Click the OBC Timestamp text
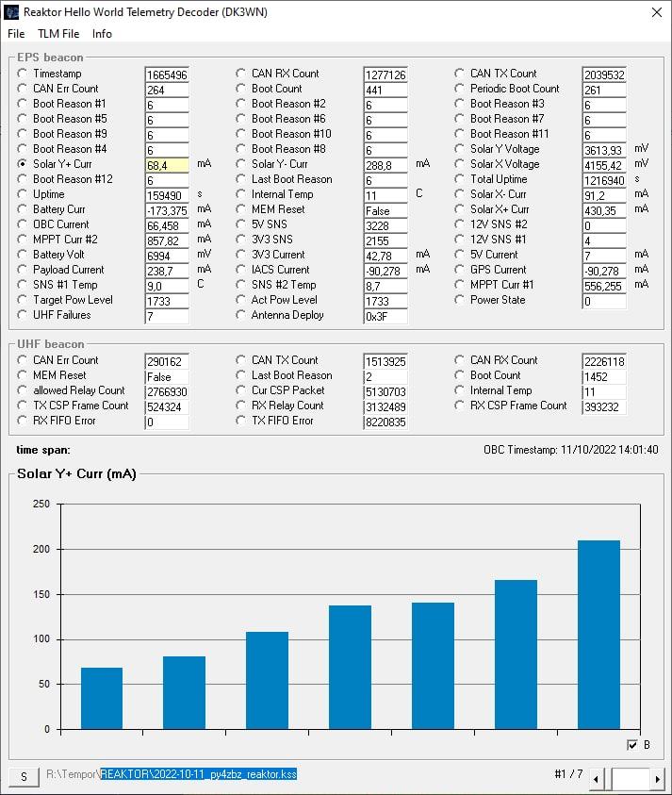The width and height of the screenshot is (672, 795). pos(570,450)
